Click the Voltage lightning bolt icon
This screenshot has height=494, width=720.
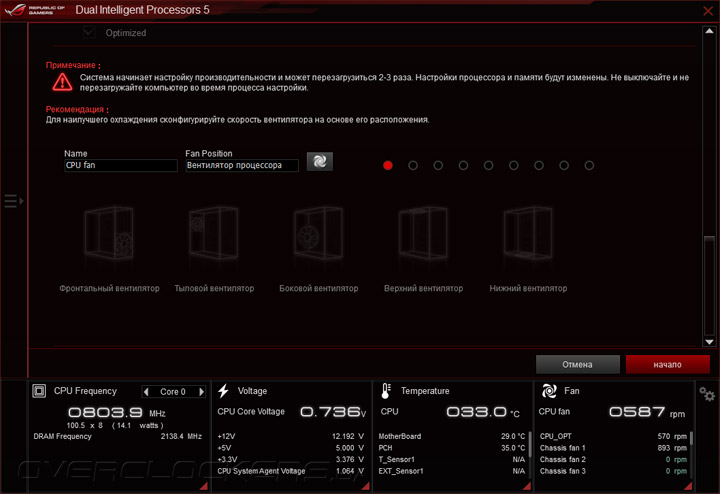point(224,391)
